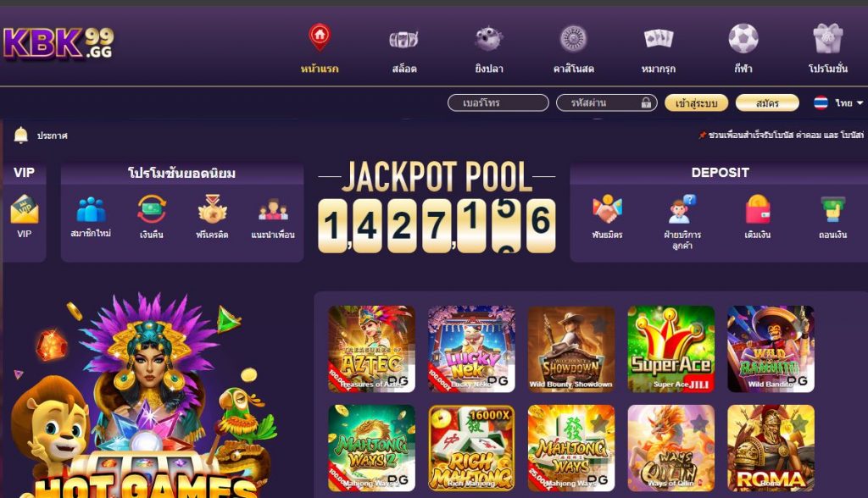Click the เติมเงิน deposit wallet icon

758,209
